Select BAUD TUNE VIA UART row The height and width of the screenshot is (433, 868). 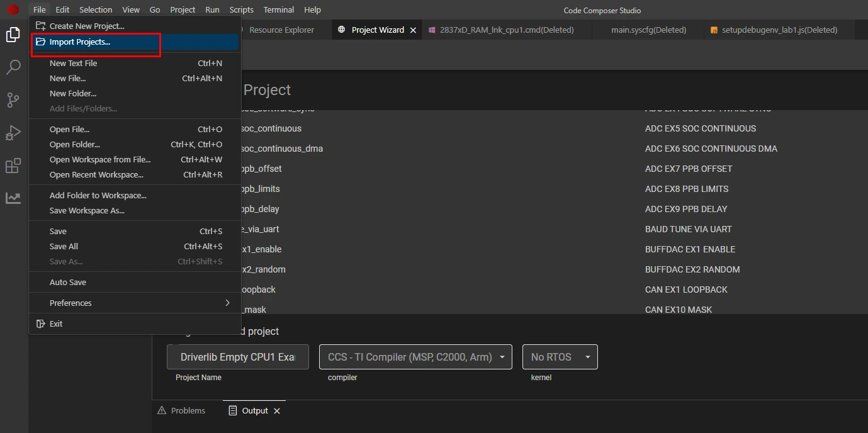(x=510, y=229)
